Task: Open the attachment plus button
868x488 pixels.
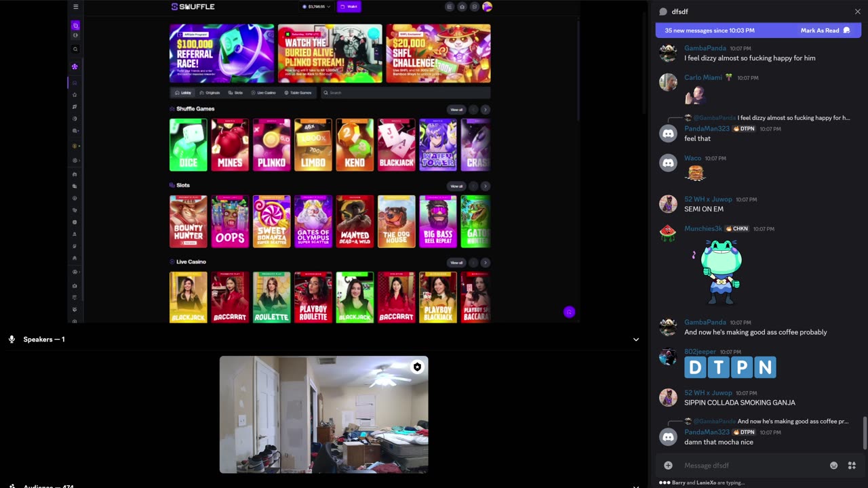Action: tap(668, 466)
